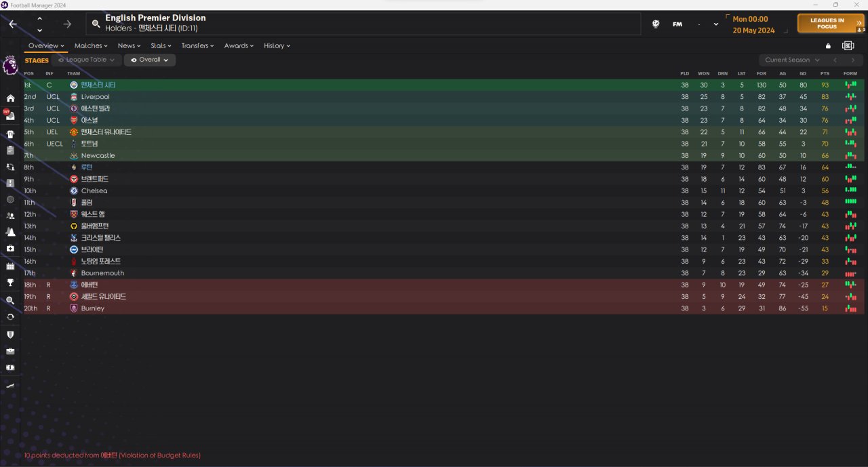Click the date Mon 20 May 2024

pos(753,24)
